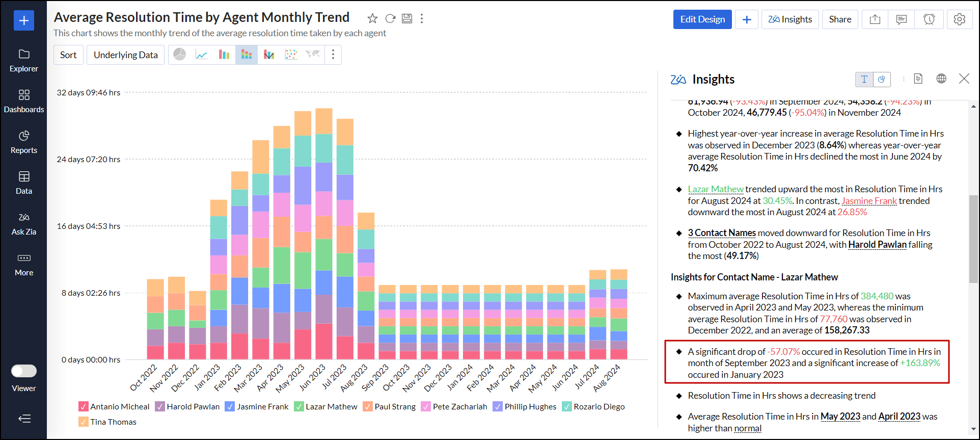
Task: Choose the scatter plot chart type
Action: (x=291, y=55)
